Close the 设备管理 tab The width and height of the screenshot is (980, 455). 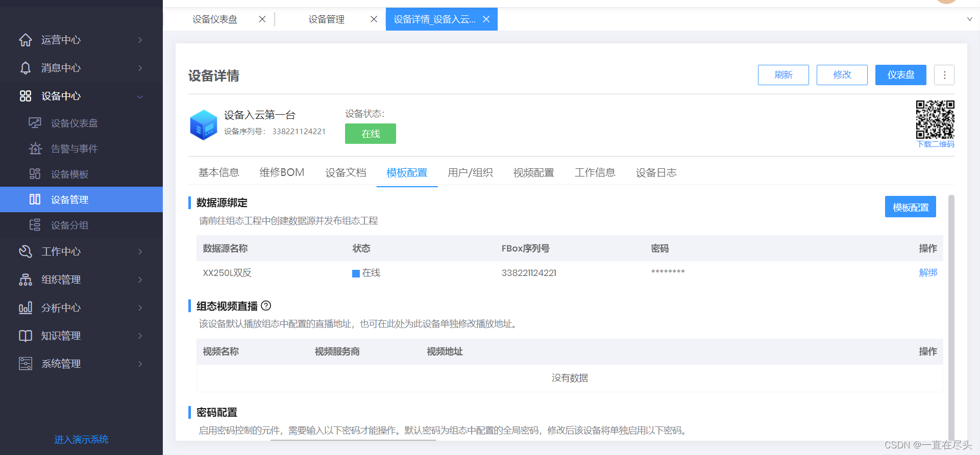[374, 19]
